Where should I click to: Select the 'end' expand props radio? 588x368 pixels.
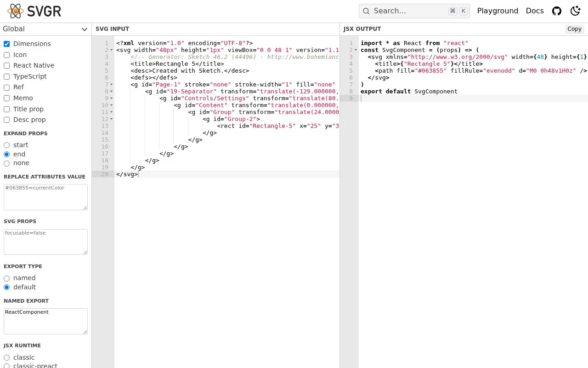pyautogui.click(x=6, y=154)
